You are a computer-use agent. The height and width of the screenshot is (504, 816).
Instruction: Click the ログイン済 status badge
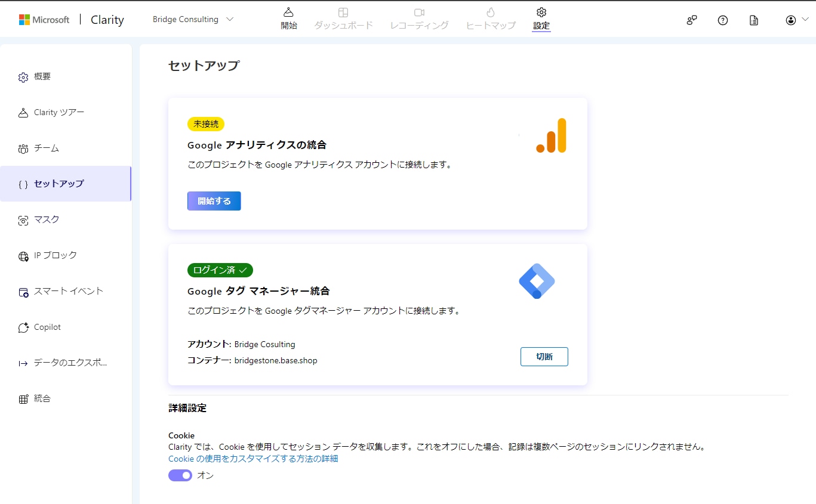coord(220,270)
